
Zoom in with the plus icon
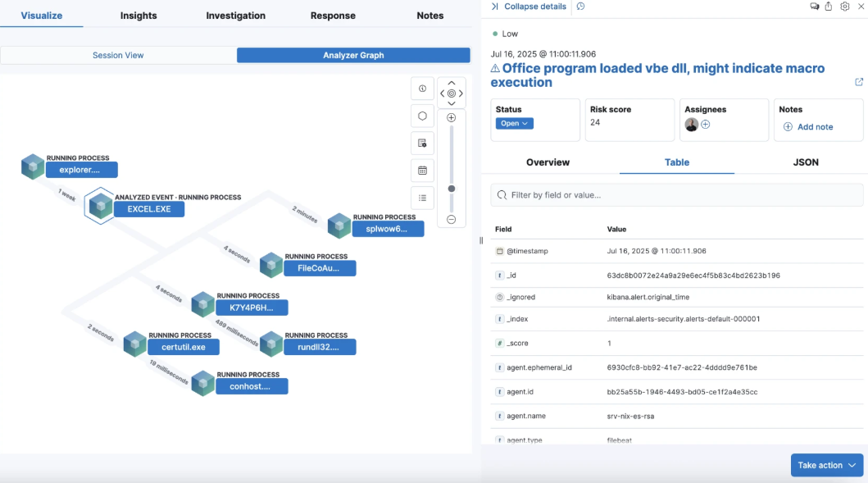[x=451, y=117]
